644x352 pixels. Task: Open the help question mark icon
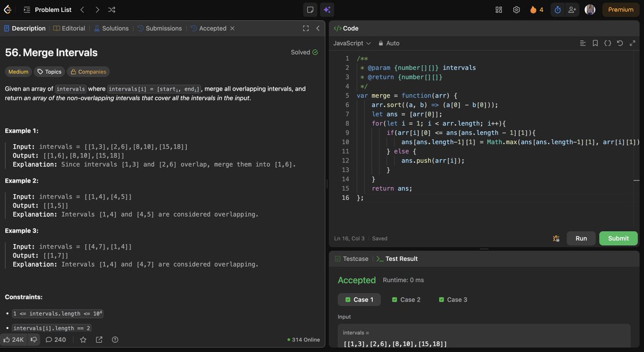pos(115,340)
